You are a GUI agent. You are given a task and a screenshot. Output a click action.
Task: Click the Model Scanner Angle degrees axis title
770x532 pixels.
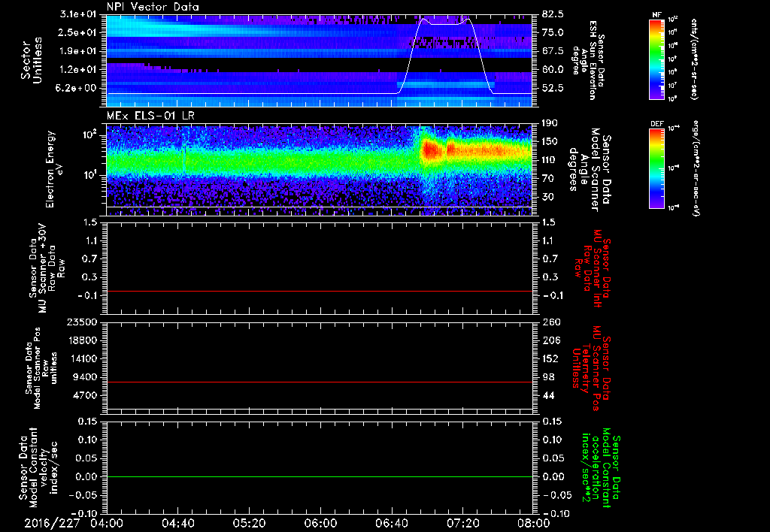pyautogui.click(x=590, y=170)
